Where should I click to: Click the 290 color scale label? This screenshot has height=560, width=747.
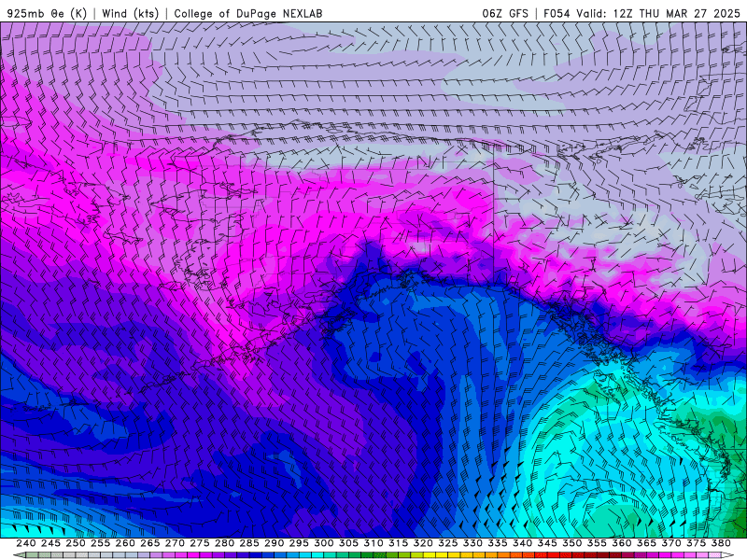[x=274, y=543]
